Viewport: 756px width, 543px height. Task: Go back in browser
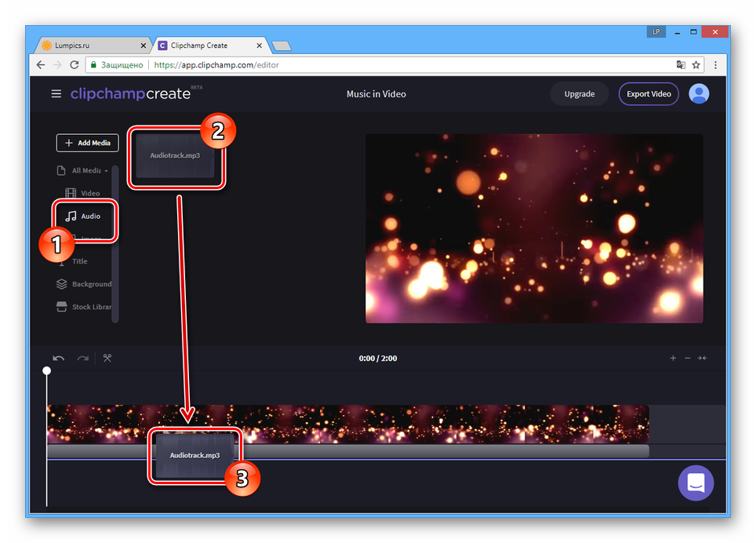pyautogui.click(x=41, y=64)
